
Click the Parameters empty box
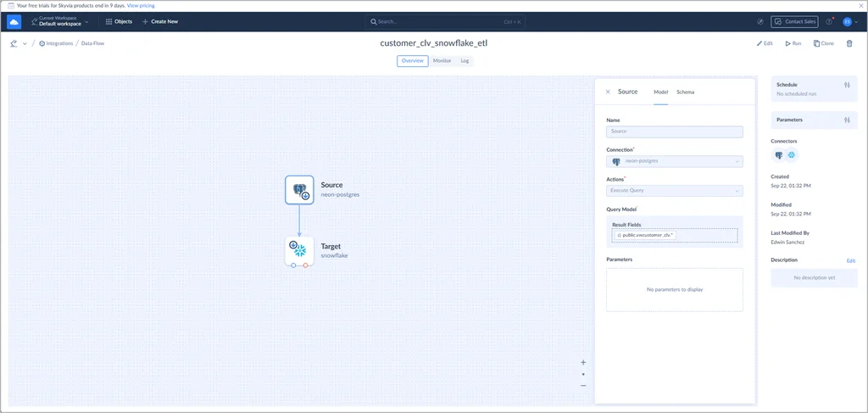(x=674, y=289)
